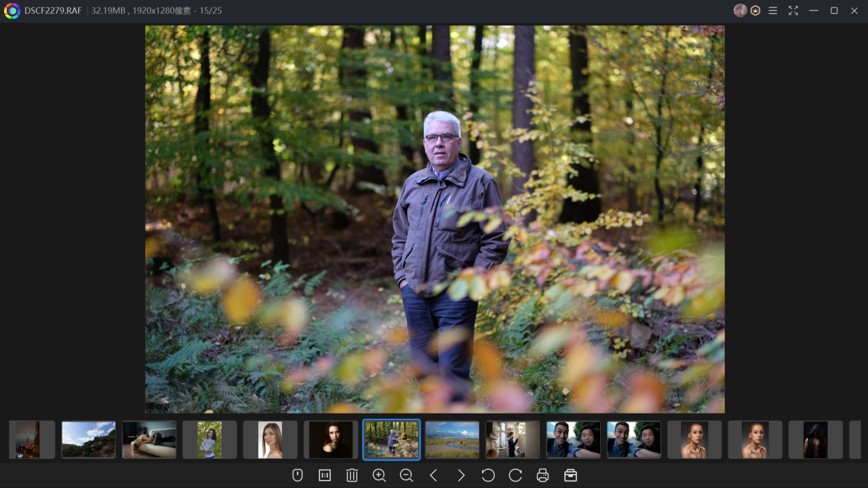Advance to the next image

tap(461, 475)
